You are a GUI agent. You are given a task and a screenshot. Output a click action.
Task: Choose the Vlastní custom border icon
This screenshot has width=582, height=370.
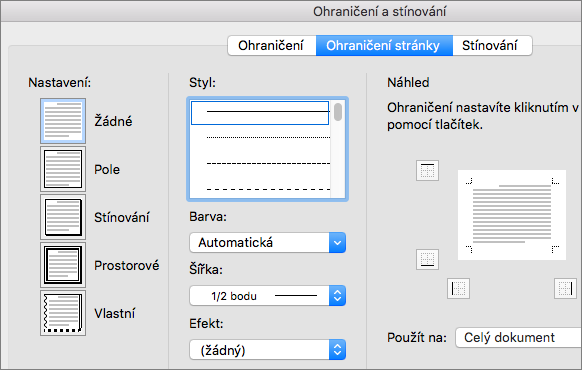coord(63,313)
